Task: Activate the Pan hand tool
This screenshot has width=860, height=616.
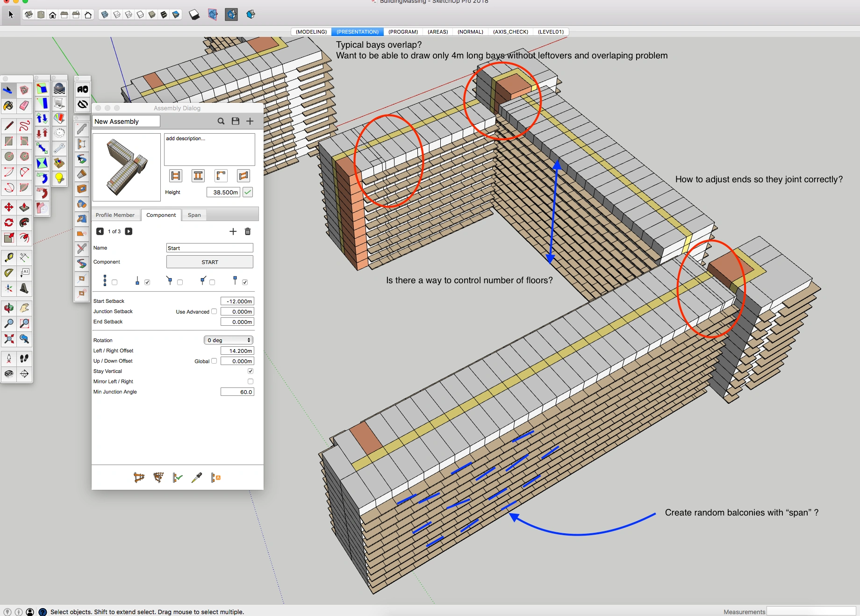Action: pyautogui.click(x=24, y=308)
